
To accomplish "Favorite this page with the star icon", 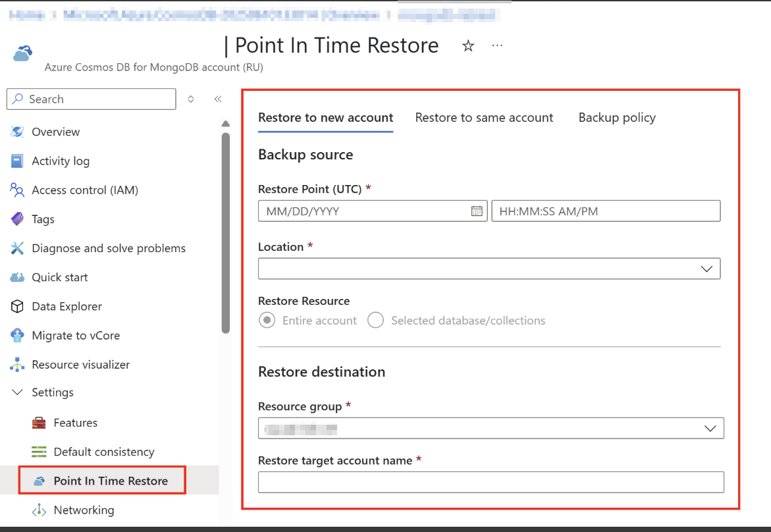I will (468, 45).
